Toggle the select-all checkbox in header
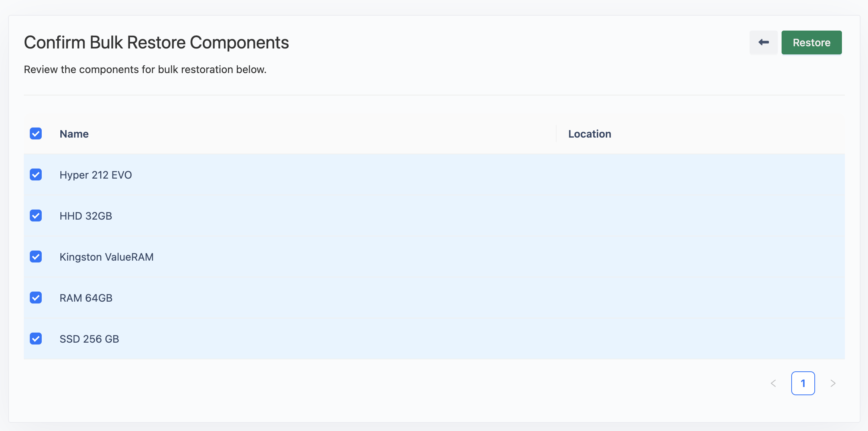 click(36, 133)
